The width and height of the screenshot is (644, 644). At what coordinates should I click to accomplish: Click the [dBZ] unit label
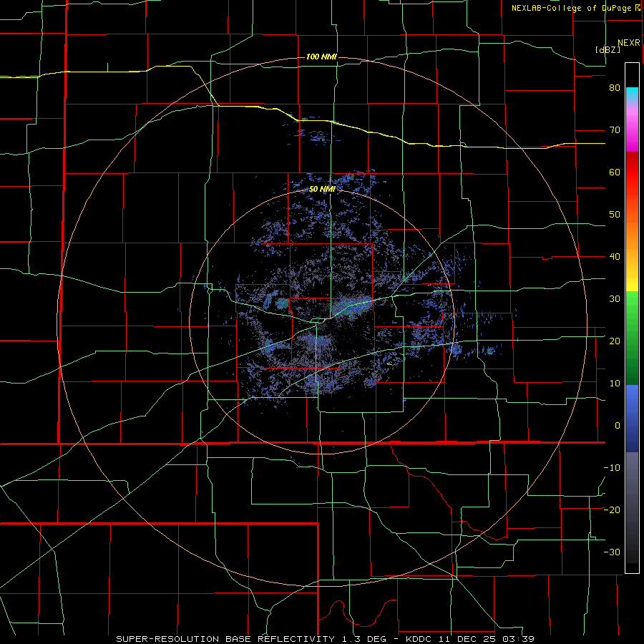[608, 49]
